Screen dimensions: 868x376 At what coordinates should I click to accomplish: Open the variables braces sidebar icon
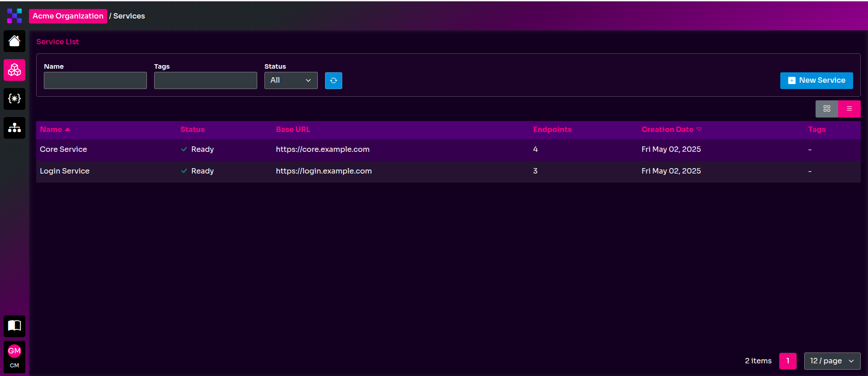pos(14,99)
